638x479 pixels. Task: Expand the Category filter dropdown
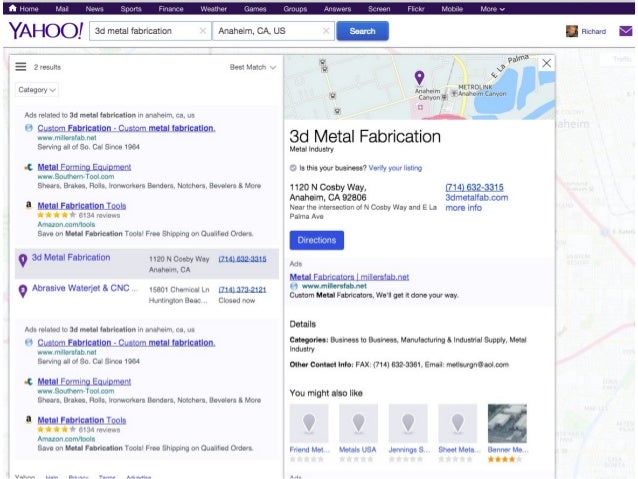pyautogui.click(x=36, y=90)
